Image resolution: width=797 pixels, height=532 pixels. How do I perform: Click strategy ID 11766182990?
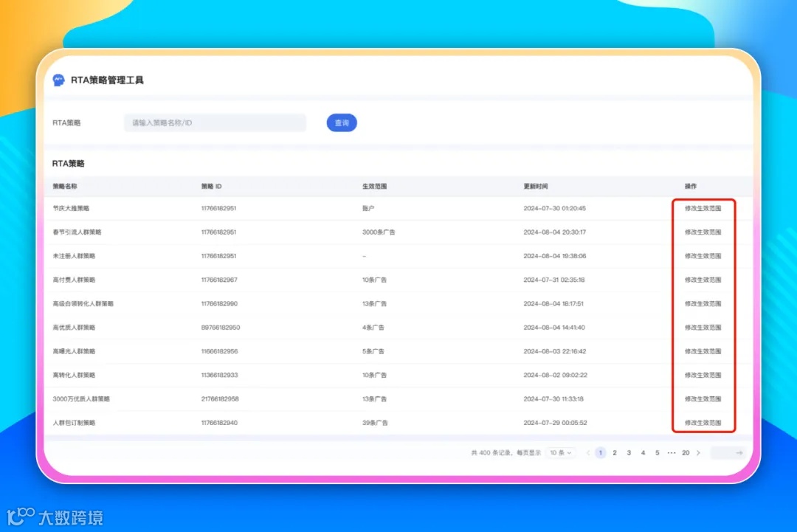pyautogui.click(x=219, y=304)
